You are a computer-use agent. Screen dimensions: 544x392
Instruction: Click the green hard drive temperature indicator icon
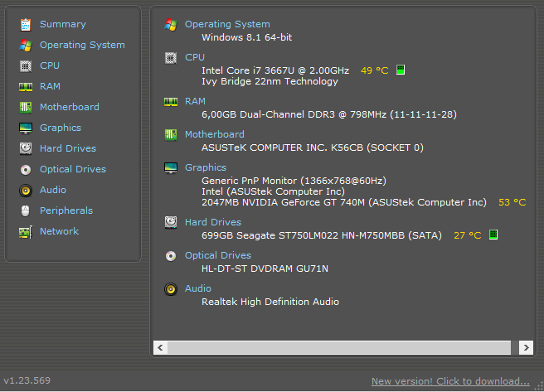[493, 235]
